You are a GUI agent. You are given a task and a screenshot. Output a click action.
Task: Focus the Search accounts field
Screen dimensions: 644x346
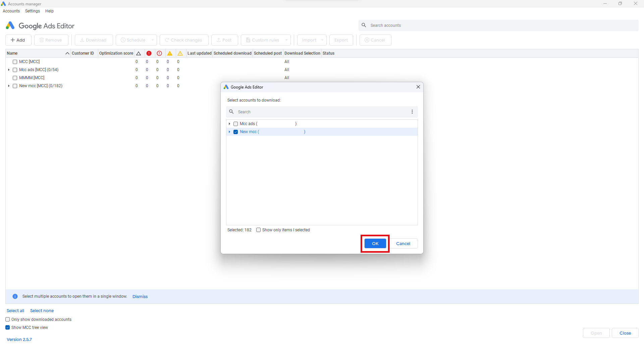pyautogui.click(x=498, y=25)
